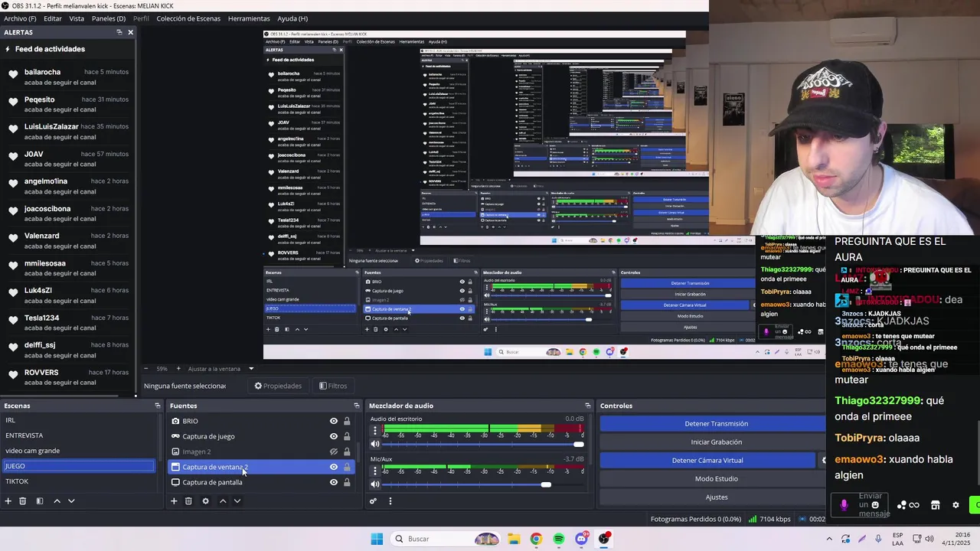The image size is (980, 551).
Task: Open Google Chrome from the taskbar
Action: click(x=536, y=539)
